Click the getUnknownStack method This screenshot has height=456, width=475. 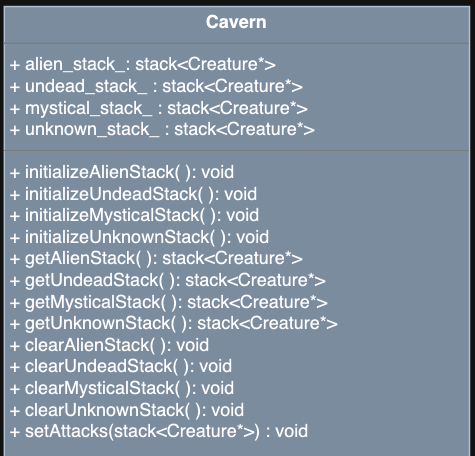174,323
